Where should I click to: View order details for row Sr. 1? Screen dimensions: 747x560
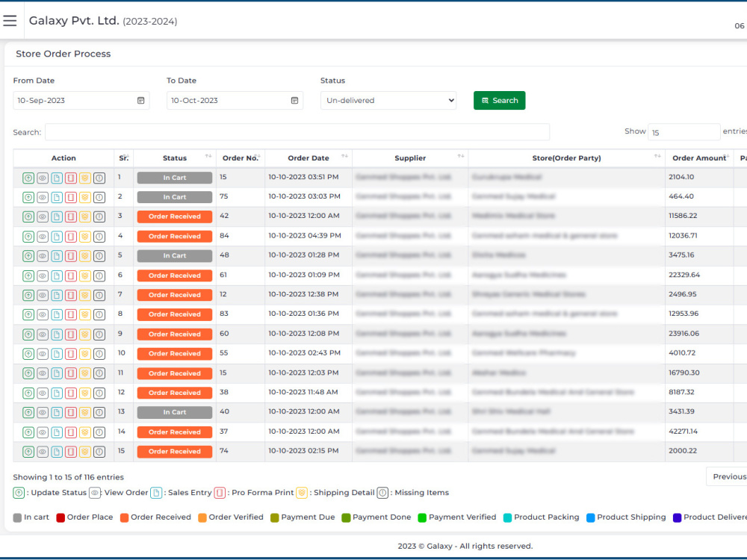point(43,178)
